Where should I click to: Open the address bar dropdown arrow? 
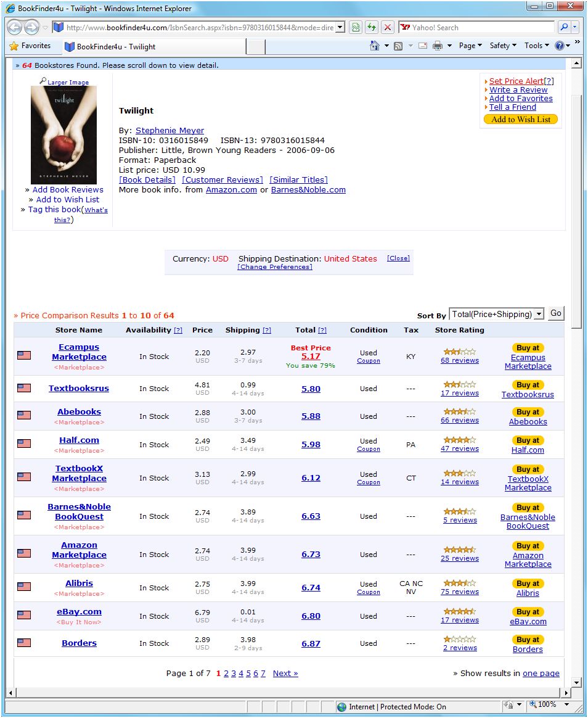pyautogui.click(x=340, y=28)
